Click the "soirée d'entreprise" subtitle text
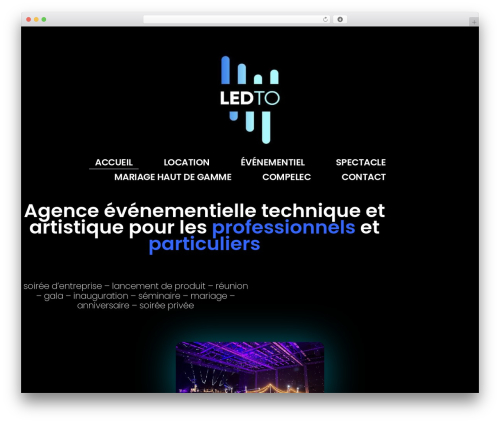Image resolution: width=500 pixels, height=423 pixels. pos(63,286)
